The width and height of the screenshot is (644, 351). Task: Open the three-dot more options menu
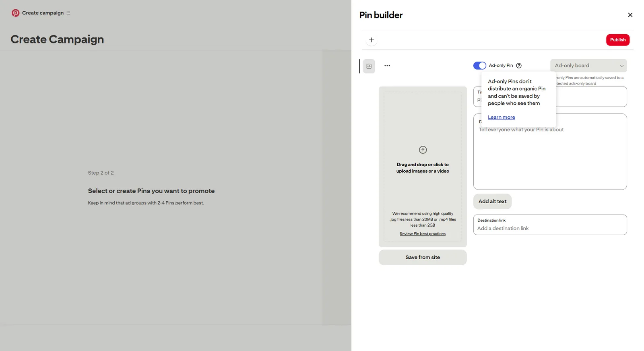387,66
